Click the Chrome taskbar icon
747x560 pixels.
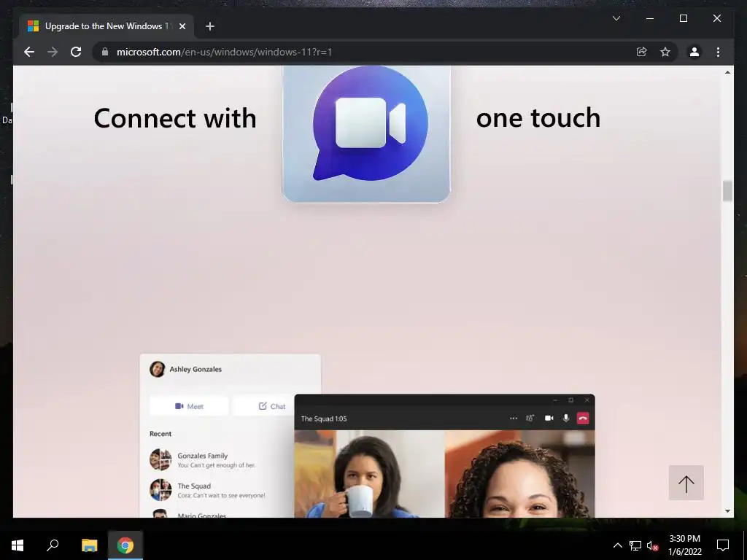[125, 545]
